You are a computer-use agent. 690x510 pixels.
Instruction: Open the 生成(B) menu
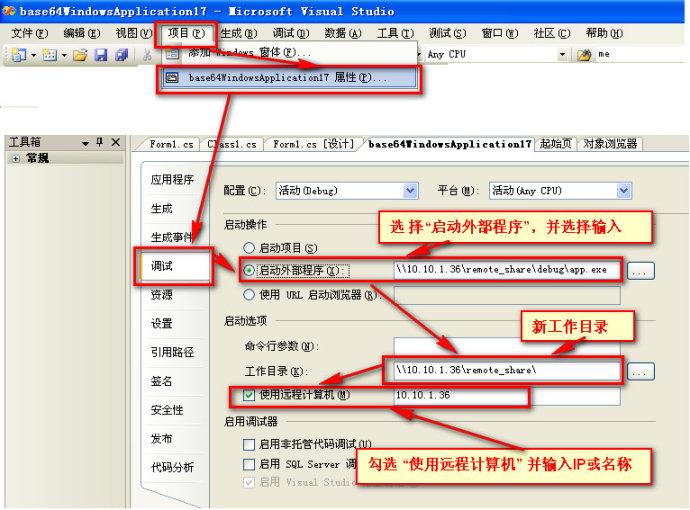click(239, 33)
